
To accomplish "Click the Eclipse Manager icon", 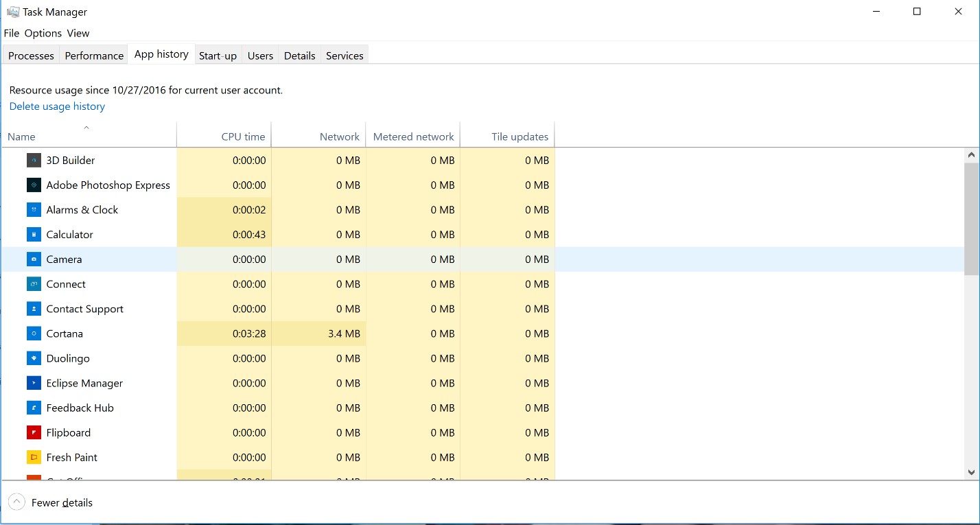I will 34,382.
